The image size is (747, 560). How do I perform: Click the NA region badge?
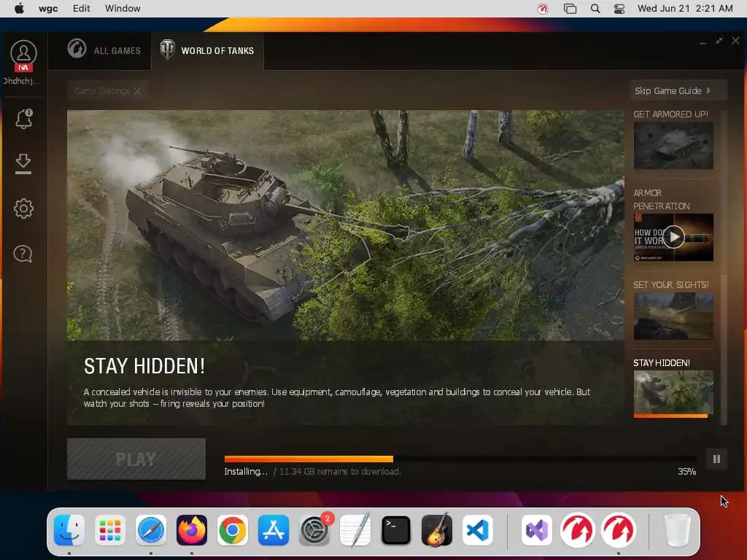point(23,68)
